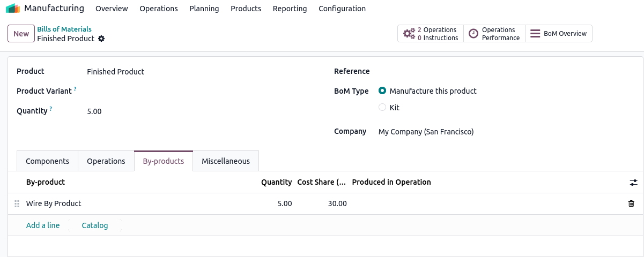This screenshot has height=257, width=644.
Task: Open Operations Performance clock icon
Action: (x=473, y=34)
